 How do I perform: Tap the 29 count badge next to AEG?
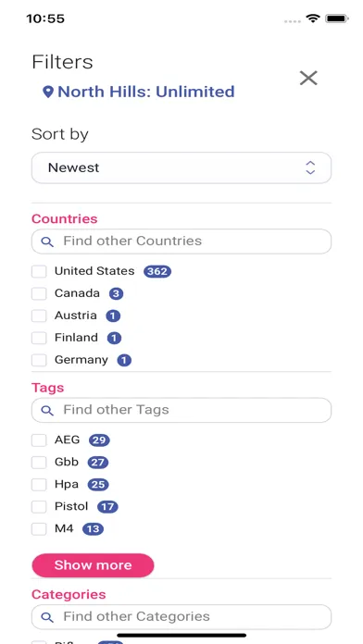(x=99, y=440)
